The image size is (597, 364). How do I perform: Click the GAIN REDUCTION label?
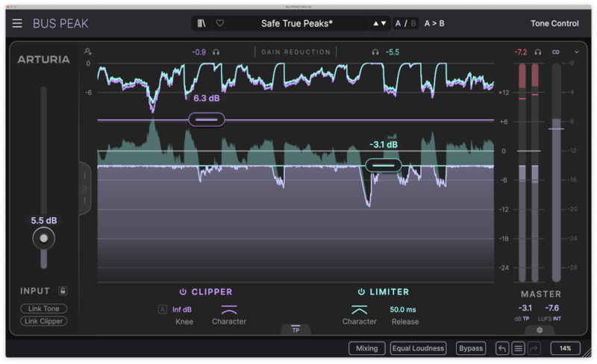click(x=296, y=52)
